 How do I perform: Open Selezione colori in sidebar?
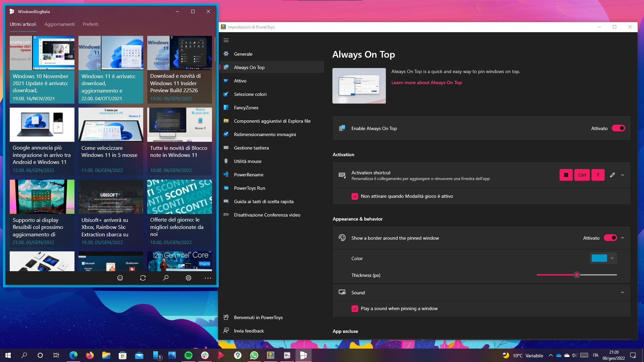click(x=272, y=94)
